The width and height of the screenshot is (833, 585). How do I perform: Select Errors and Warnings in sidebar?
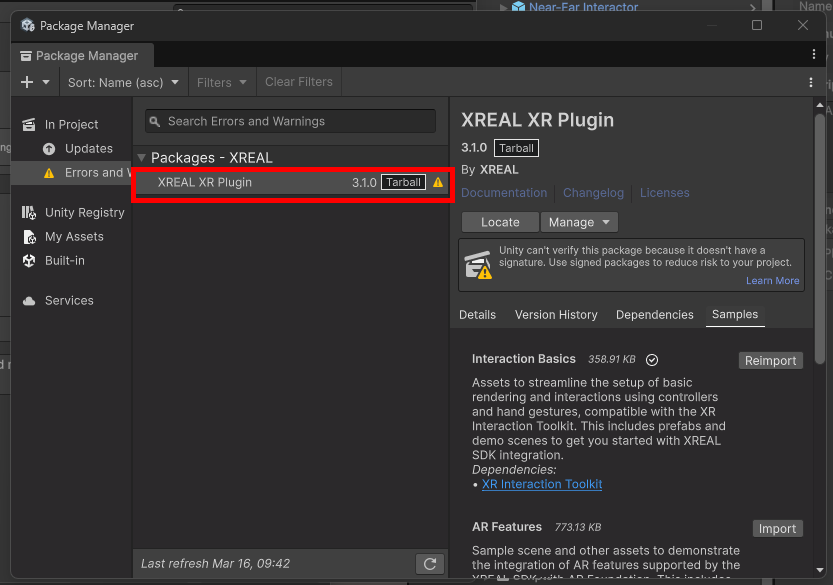click(x=71, y=173)
